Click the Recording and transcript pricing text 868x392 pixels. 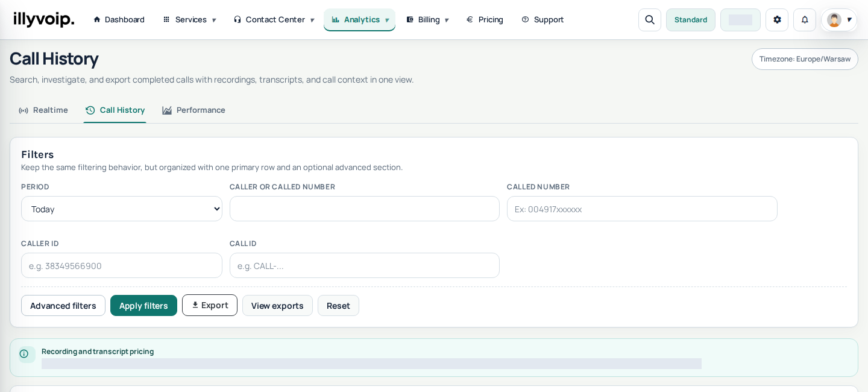98,352
